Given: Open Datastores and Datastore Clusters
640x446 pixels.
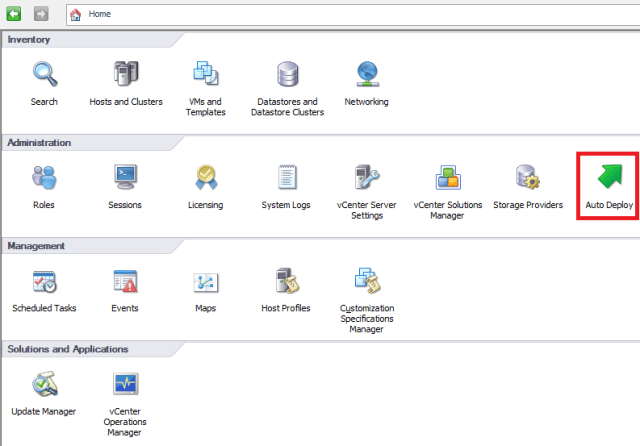Looking at the screenshot, I should tap(287, 74).
